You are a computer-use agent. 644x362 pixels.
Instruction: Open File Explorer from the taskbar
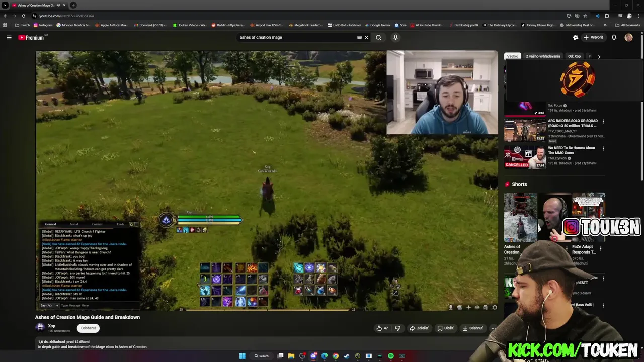291,356
